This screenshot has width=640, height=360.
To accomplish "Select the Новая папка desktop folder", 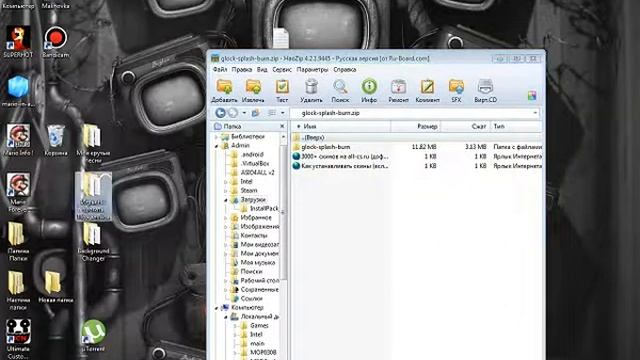I will click(56, 287).
